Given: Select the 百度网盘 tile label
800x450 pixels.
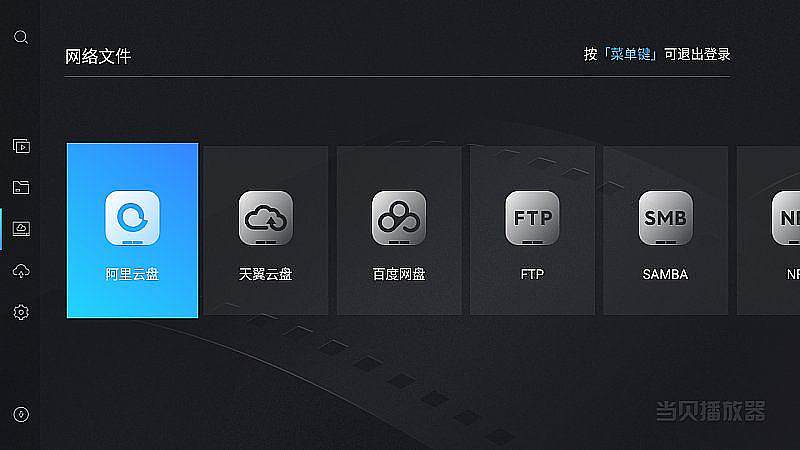Looking at the screenshot, I should click(399, 274).
